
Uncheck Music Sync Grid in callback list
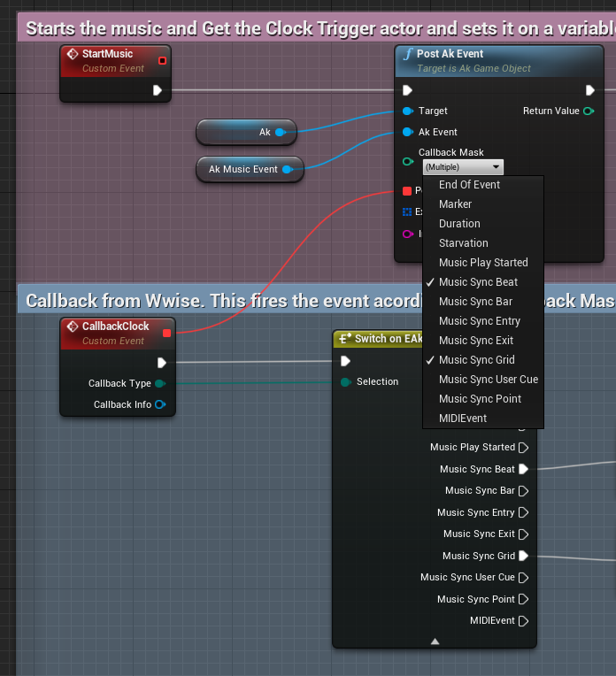[476, 360]
